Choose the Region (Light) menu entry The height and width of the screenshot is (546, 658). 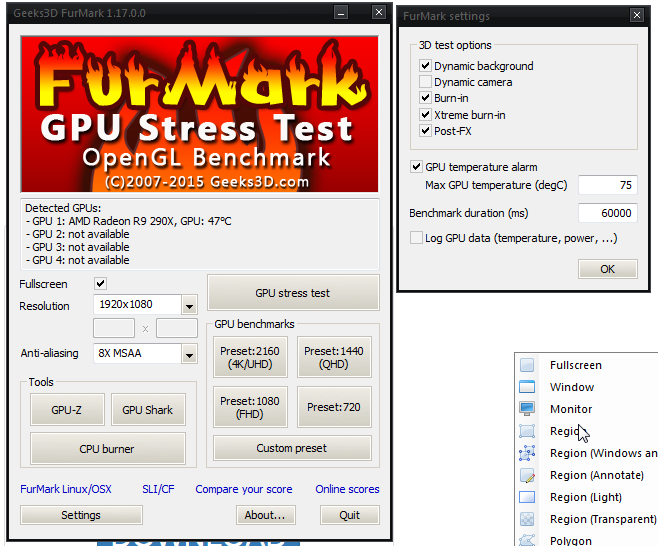(x=586, y=497)
